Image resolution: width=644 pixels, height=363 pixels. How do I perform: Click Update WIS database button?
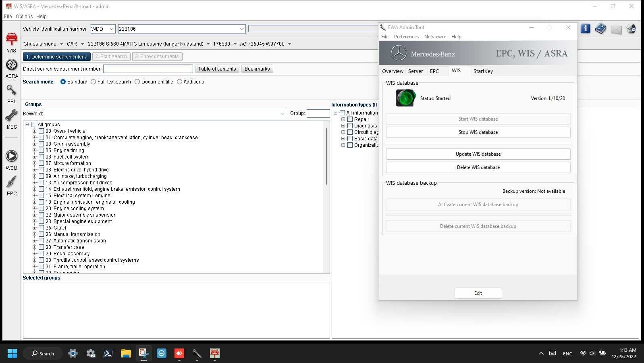[x=478, y=154]
